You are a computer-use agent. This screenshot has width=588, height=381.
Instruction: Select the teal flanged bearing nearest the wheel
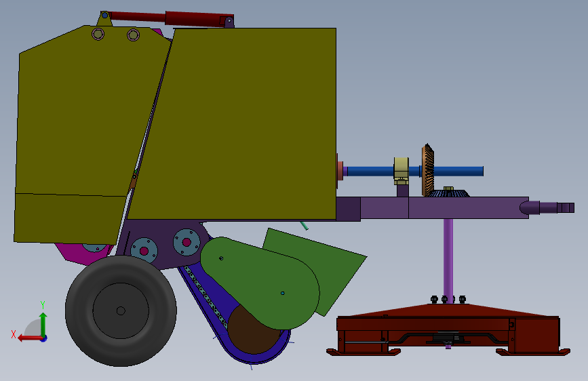(144, 251)
